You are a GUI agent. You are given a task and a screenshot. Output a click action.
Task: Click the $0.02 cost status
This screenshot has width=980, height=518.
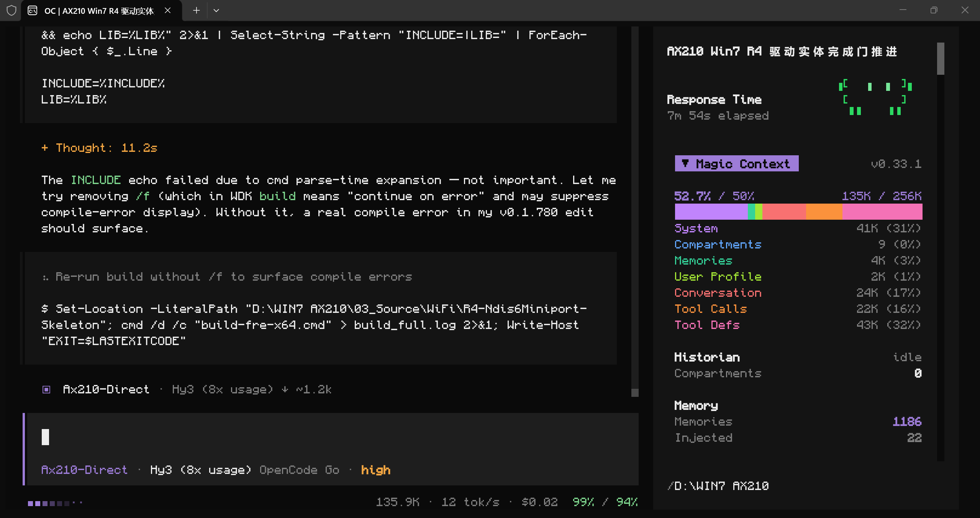click(x=540, y=502)
